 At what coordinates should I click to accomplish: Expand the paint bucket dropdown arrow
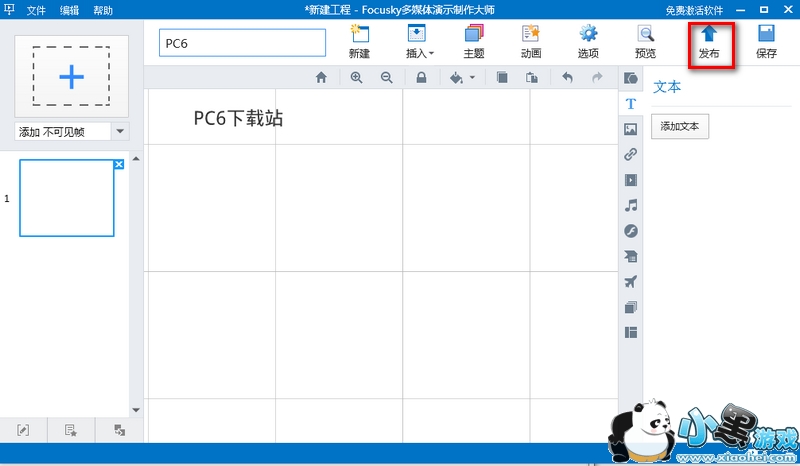(472, 78)
